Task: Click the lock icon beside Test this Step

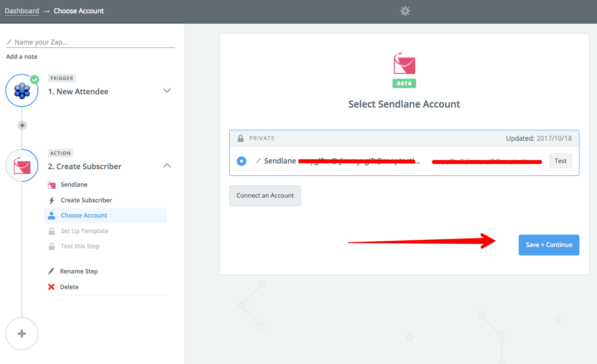Action: pyautogui.click(x=52, y=246)
